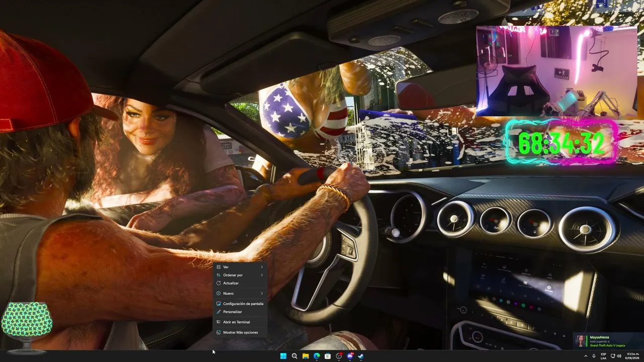Open the clock showing 3:13 a.m.
Screen dimensions: 644x362
coord(632,356)
